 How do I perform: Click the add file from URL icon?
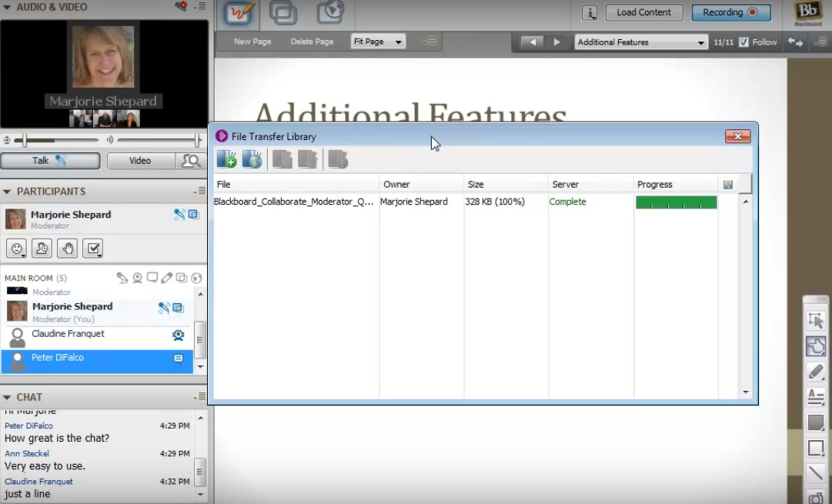pyautogui.click(x=252, y=159)
